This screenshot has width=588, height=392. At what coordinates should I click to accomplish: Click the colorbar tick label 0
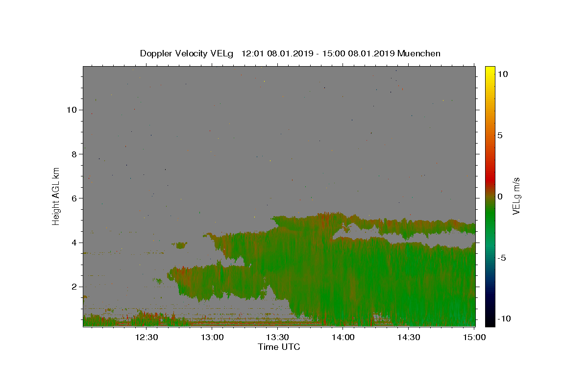[500, 196]
